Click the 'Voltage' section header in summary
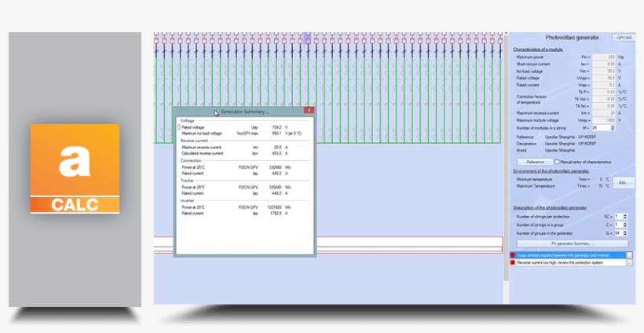This screenshot has height=333, width=644. pos(187,121)
